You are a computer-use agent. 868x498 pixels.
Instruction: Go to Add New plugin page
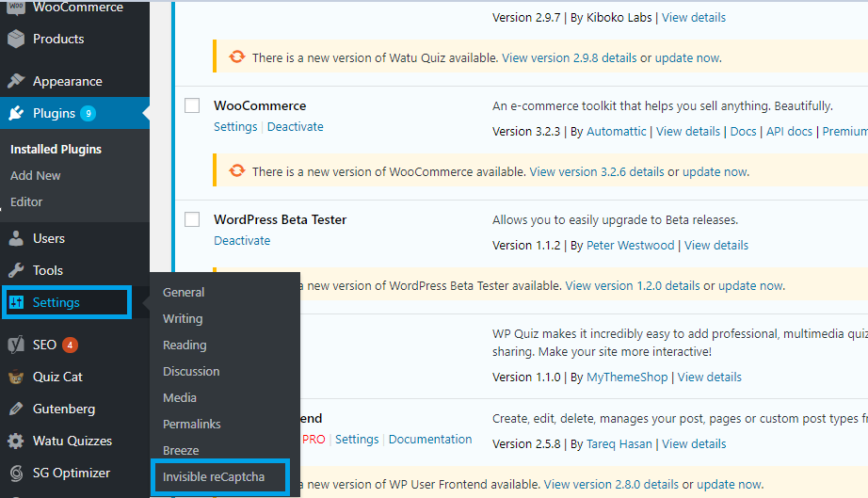pos(36,175)
